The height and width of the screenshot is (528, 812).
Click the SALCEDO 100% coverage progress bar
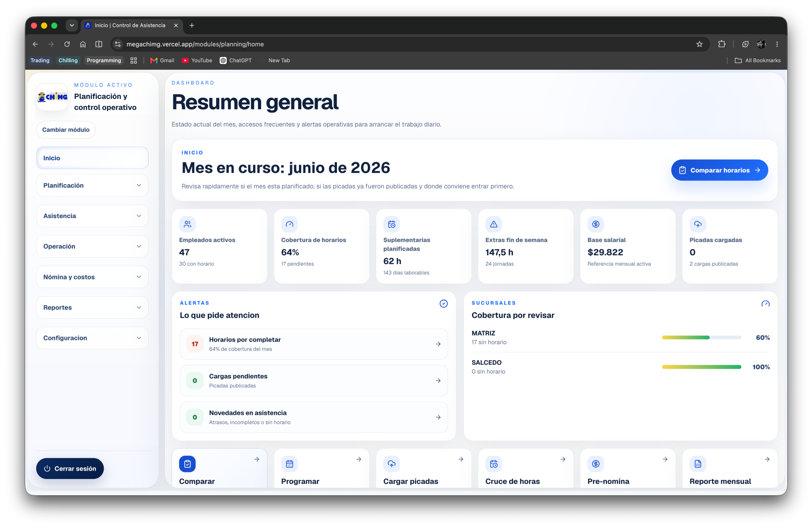click(x=701, y=367)
